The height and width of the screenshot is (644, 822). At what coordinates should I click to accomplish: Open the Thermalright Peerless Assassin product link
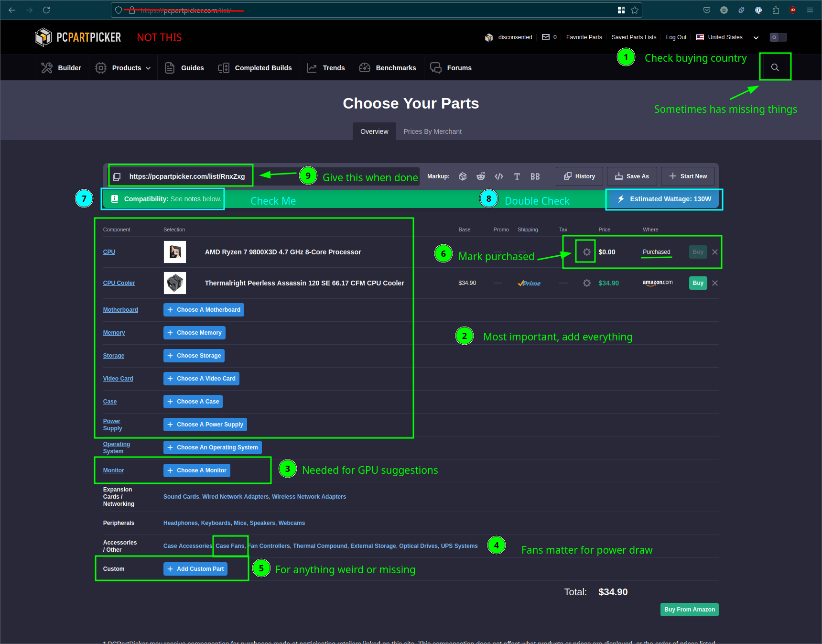(304, 283)
